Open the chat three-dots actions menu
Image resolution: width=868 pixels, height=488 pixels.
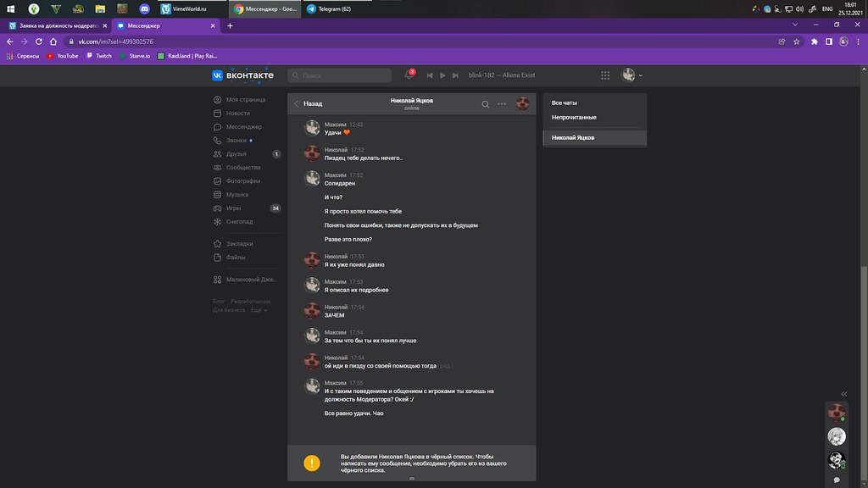pyautogui.click(x=502, y=104)
